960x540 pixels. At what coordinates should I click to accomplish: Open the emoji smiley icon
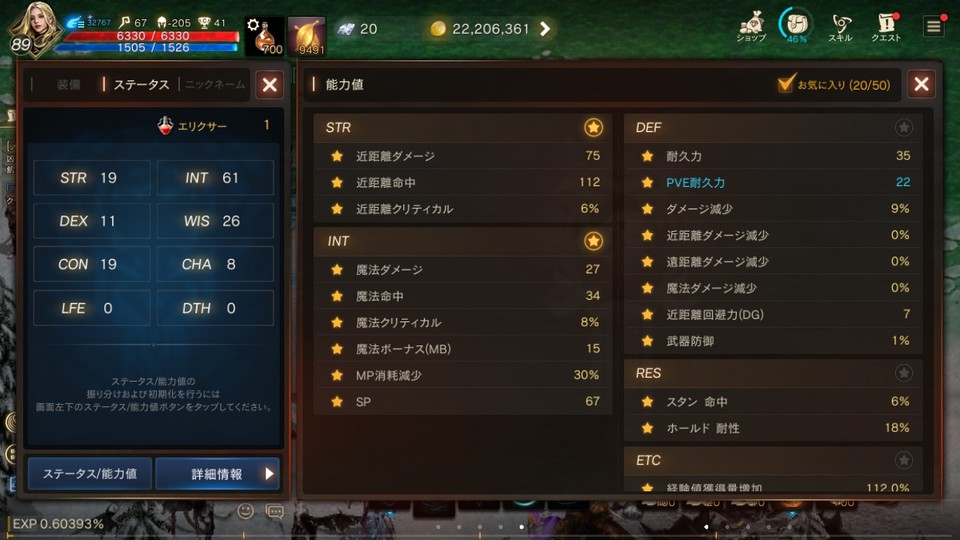[x=246, y=511]
